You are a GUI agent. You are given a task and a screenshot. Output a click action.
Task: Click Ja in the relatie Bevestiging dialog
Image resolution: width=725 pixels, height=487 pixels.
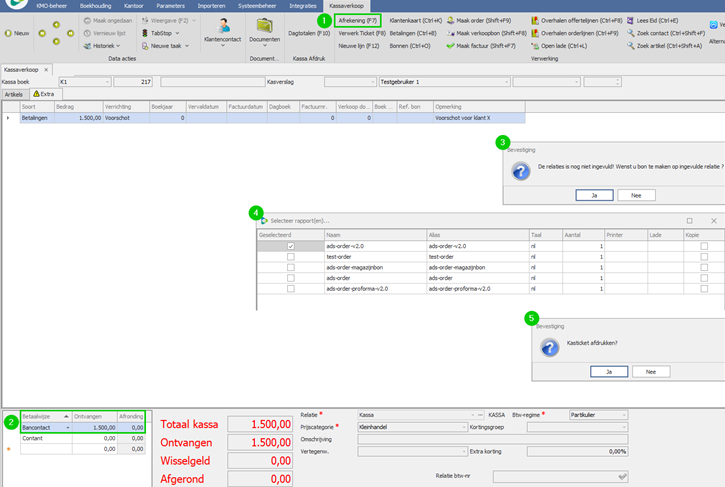tap(595, 196)
